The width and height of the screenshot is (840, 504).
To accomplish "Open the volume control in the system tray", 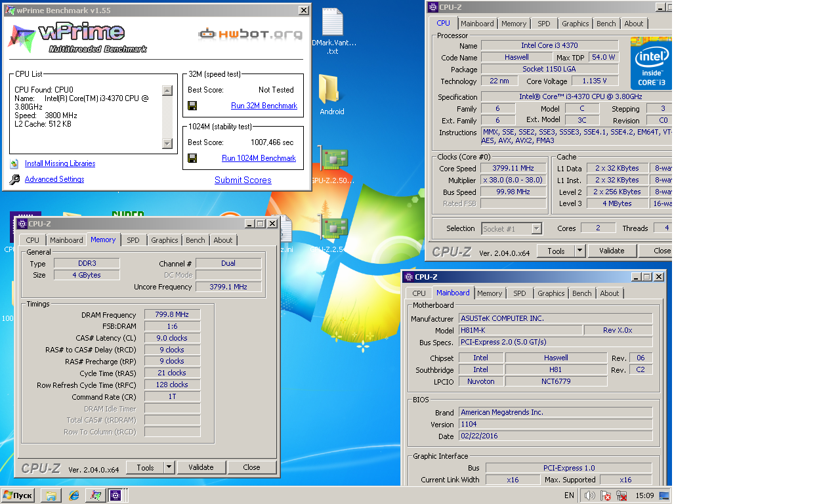I will [589, 496].
